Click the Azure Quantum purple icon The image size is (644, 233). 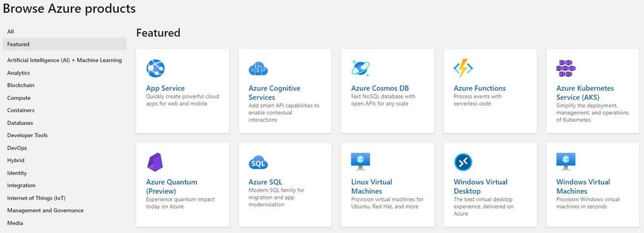click(x=155, y=162)
